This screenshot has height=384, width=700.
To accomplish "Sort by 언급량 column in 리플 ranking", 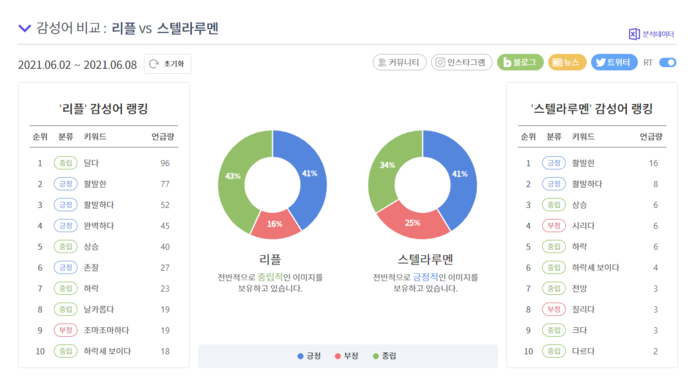I will point(162,137).
